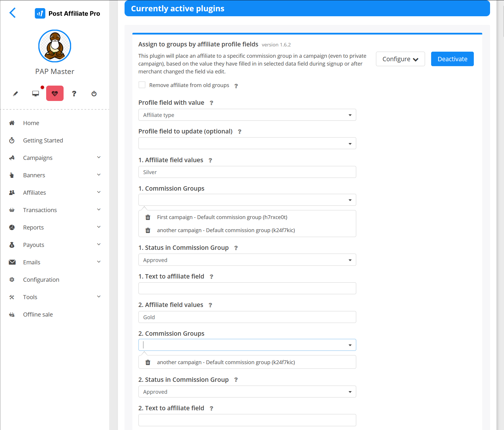
Task: Open Getting Started page link
Action: click(x=43, y=140)
